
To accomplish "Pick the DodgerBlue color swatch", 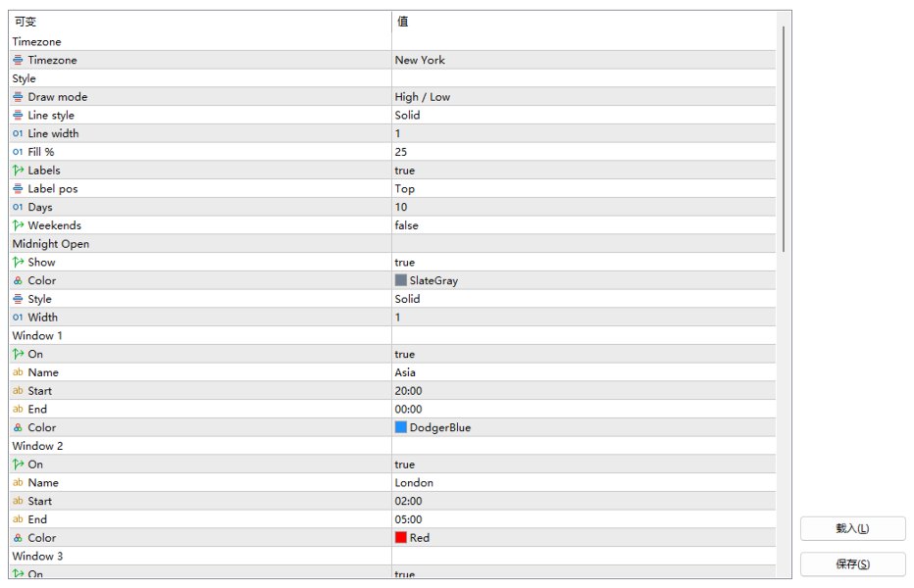I will [x=401, y=427].
